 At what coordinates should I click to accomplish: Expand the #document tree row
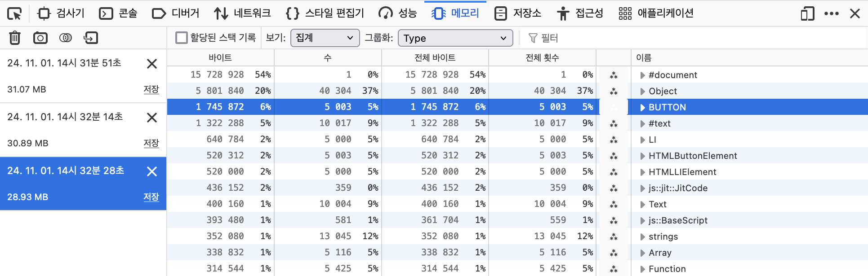(642, 75)
